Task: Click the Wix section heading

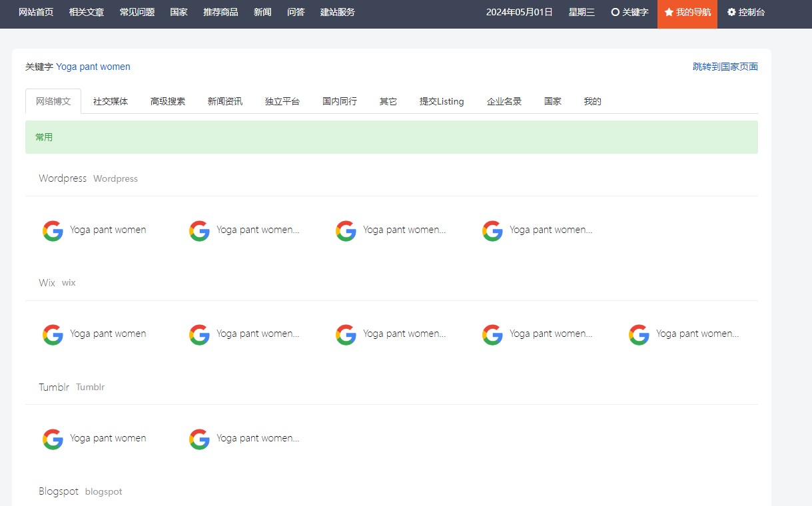Action: 47,283
